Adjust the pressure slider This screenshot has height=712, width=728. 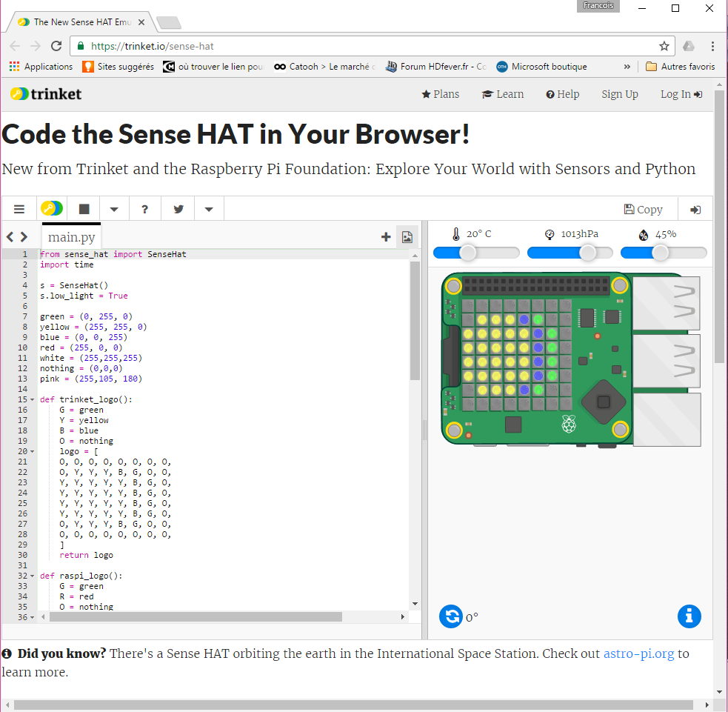coord(588,253)
